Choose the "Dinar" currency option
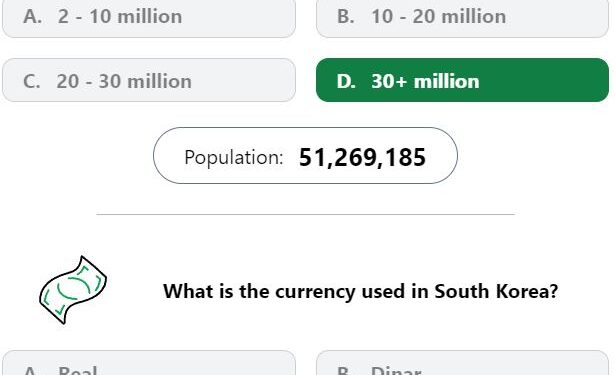This screenshot has height=375, width=615. (462, 363)
